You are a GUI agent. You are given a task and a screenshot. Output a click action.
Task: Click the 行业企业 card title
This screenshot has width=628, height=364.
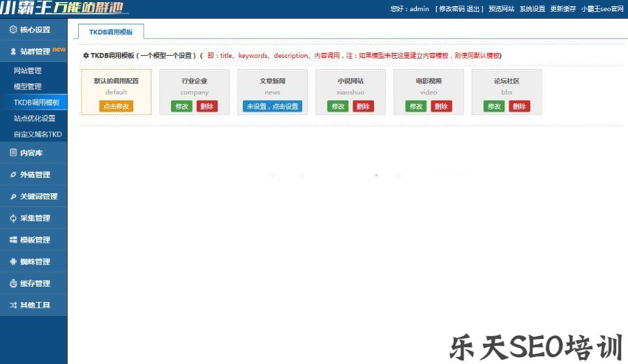pos(194,81)
